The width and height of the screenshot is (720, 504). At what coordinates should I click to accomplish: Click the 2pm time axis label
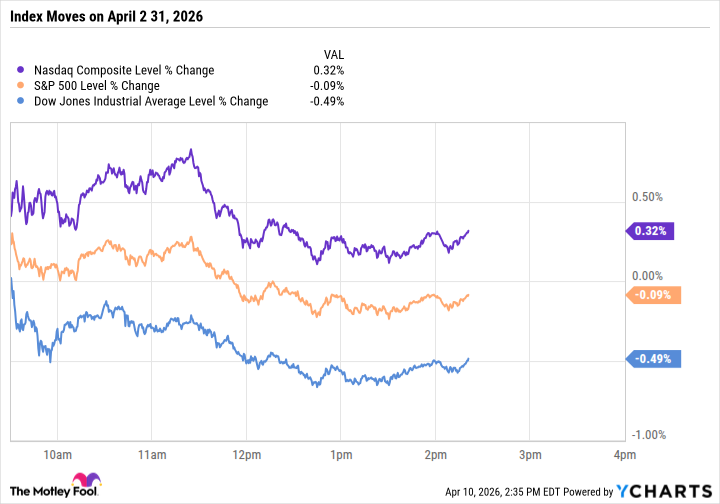(x=435, y=457)
